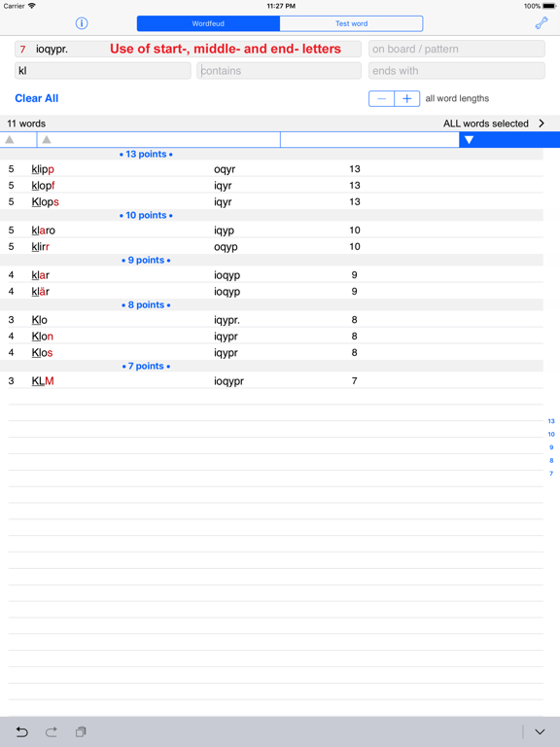Decrease word length with the minus button

point(381,98)
